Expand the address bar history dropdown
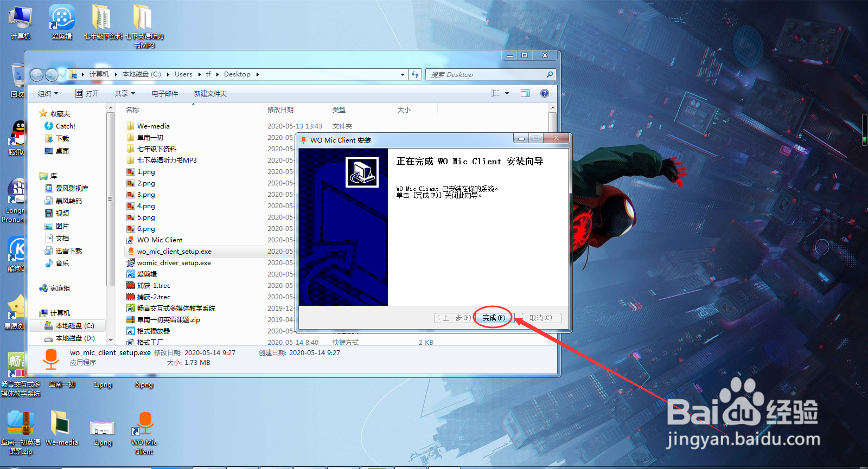Screen dimensions: 868x469 (403, 74)
